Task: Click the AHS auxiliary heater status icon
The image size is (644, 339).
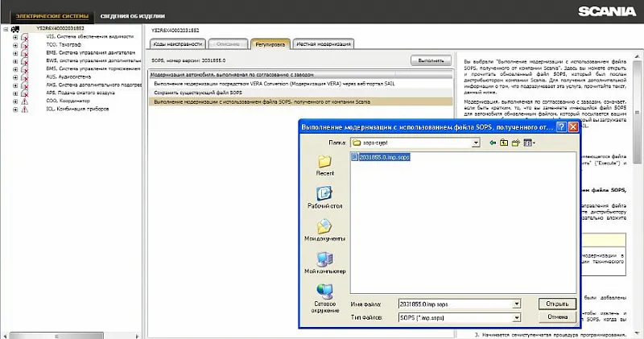Action: (25, 85)
